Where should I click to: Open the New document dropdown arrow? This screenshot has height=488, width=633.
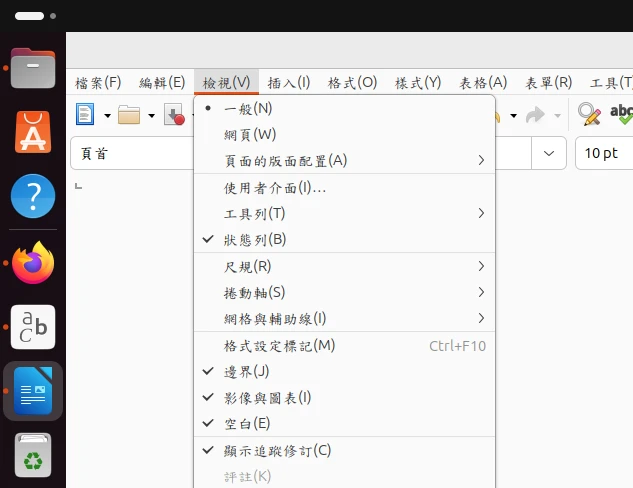[x=107, y=115]
